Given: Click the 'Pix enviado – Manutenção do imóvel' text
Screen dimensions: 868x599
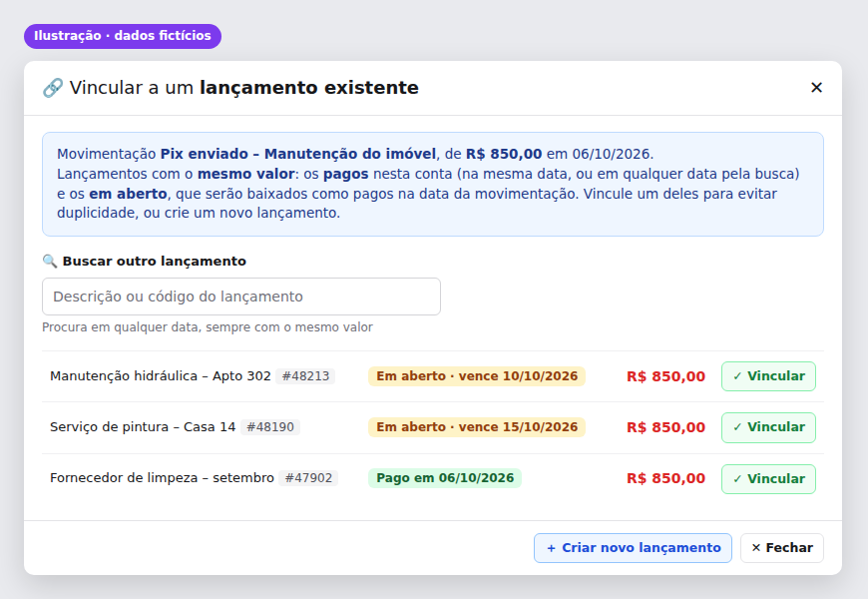Looking at the screenshot, I should pyautogui.click(x=298, y=154).
